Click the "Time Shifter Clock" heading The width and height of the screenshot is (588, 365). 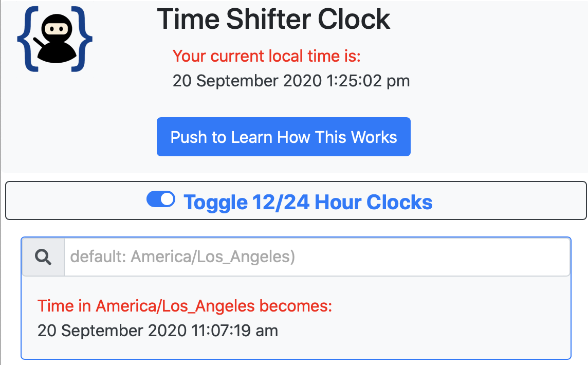point(273,19)
